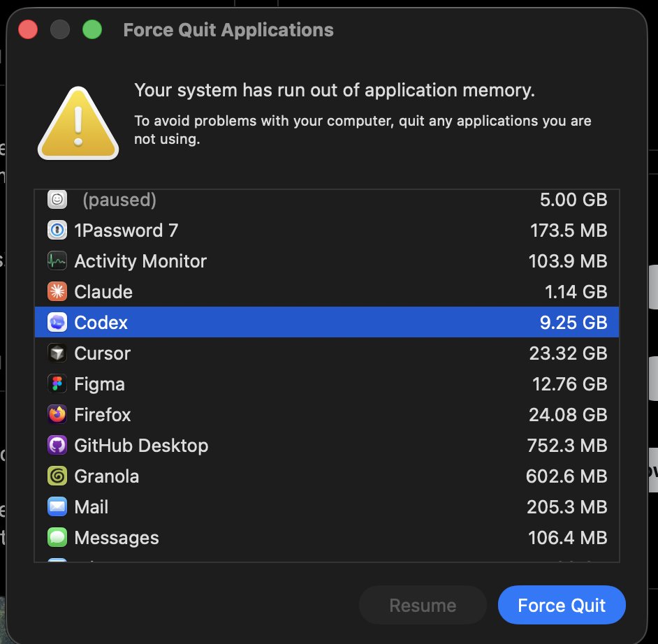Select the Figma icon in list
Viewport: 658px width, 644px height.
pyautogui.click(x=57, y=384)
